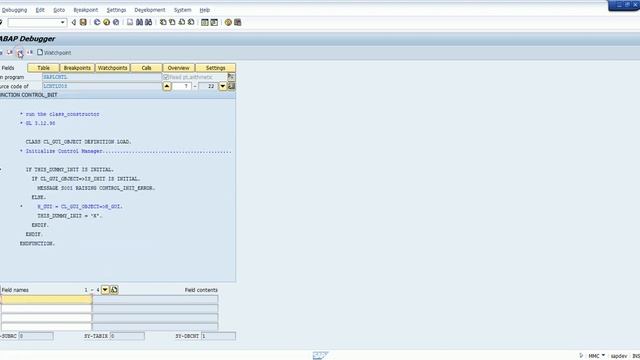
Task: Expand the status bar triangle arrow
Action: (581, 356)
